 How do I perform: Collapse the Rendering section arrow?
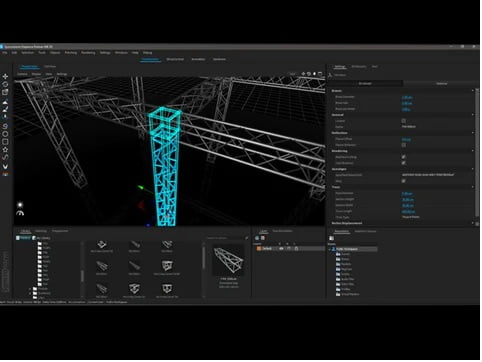tap(473, 151)
